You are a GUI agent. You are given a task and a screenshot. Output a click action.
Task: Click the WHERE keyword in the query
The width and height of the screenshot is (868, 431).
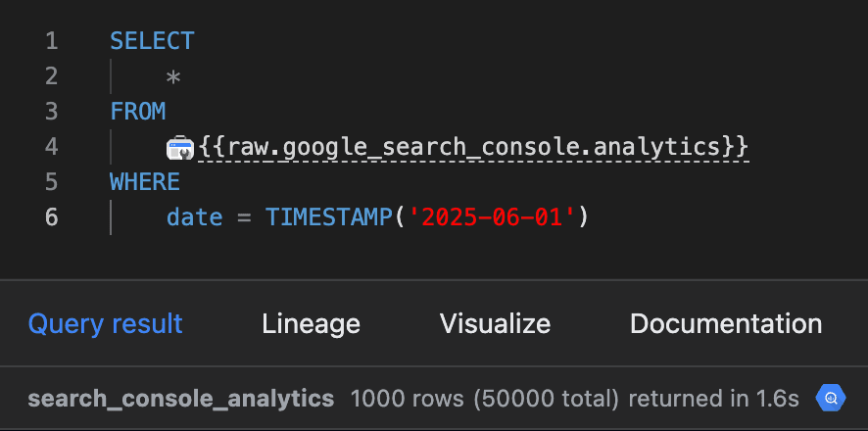click(x=145, y=182)
